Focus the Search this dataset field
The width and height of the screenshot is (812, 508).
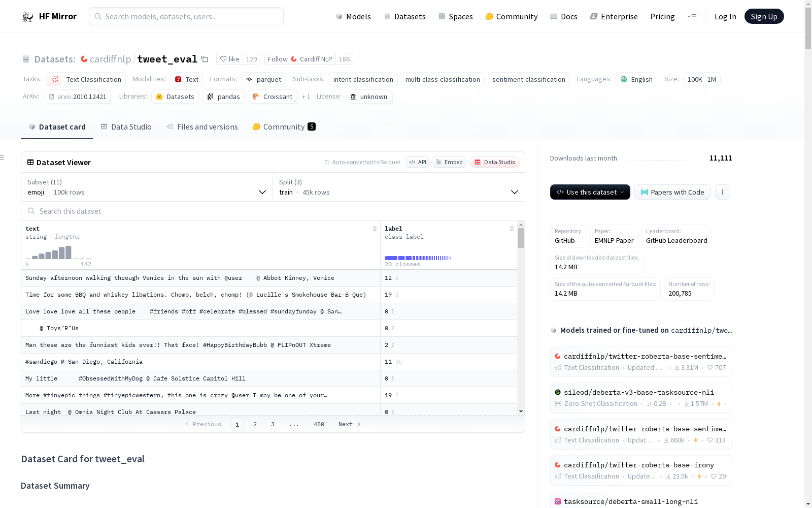[273, 211]
